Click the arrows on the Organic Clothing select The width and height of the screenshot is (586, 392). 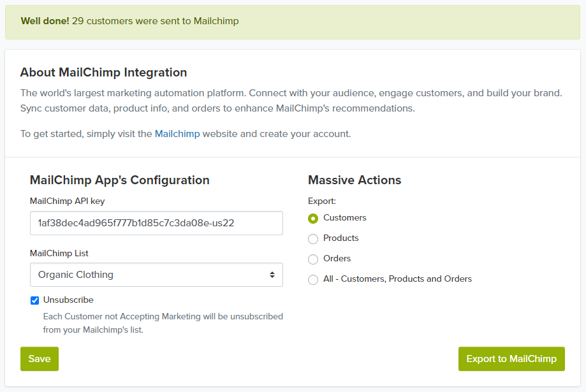tap(272, 275)
